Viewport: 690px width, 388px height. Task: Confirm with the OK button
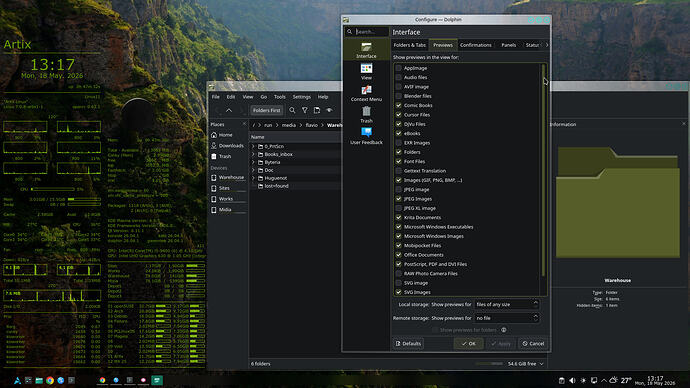pos(469,344)
